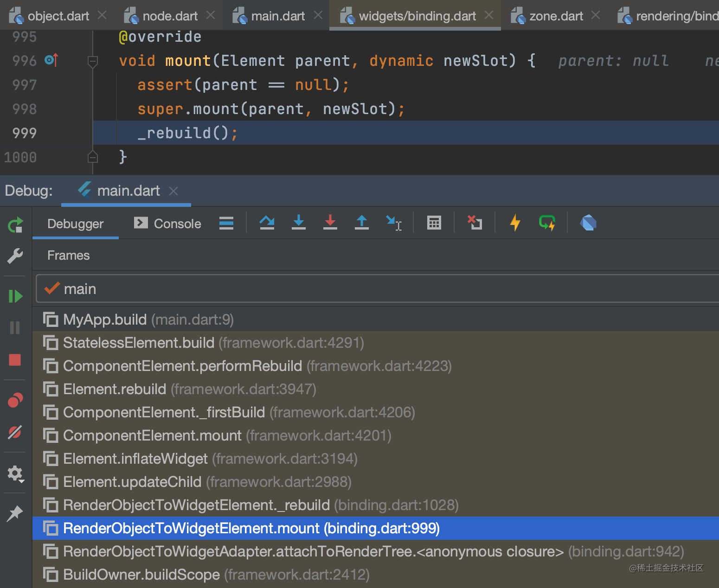The image size is (719, 588).
Task: Toggle Mute Breakpoints in debug sidebar
Action: tap(15, 432)
